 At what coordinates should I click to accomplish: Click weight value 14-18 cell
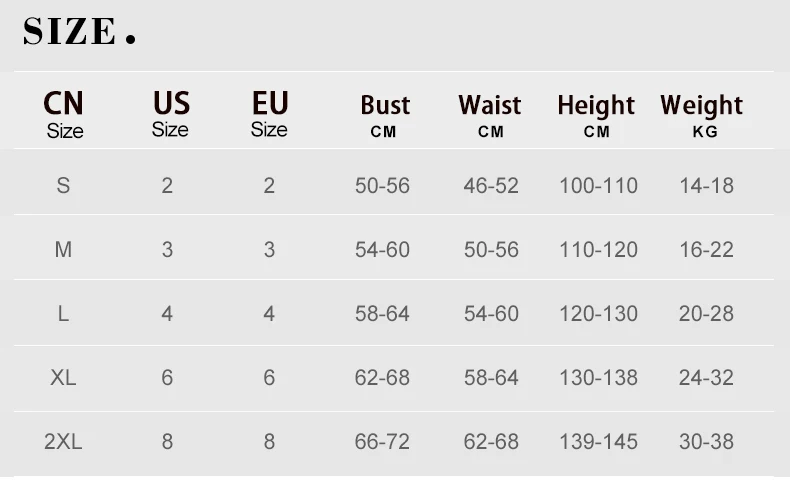(706, 185)
